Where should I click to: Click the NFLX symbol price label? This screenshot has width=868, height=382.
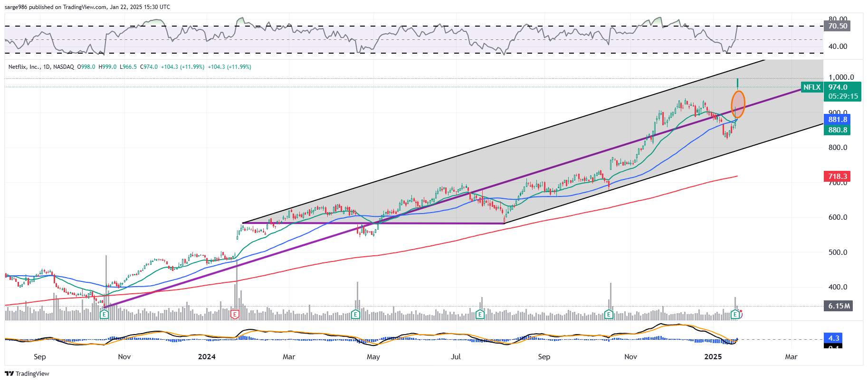pyautogui.click(x=812, y=87)
